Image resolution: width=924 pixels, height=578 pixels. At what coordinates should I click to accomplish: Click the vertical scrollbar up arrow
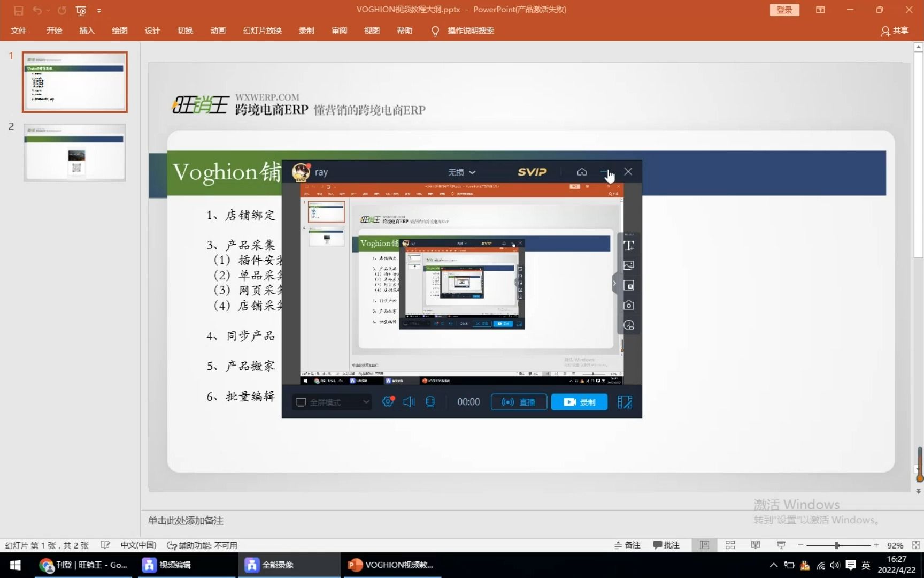pos(919,47)
